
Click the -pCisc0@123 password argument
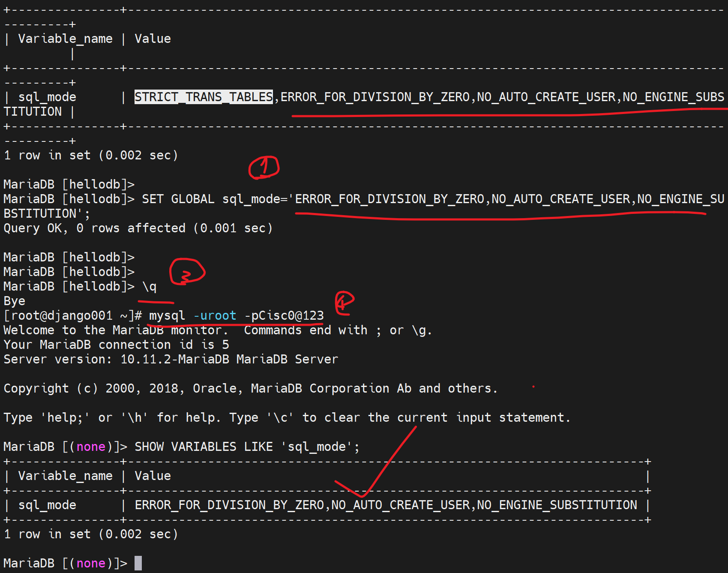[x=284, y=316]
